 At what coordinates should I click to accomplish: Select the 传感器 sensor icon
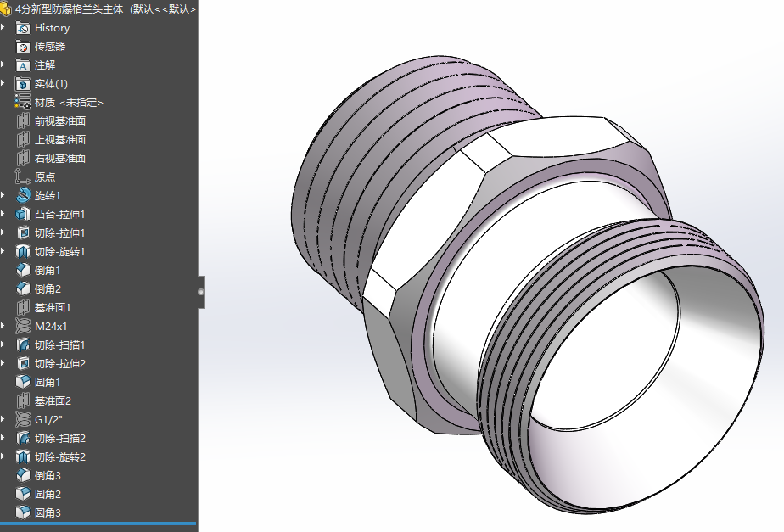[x=23, y=47]
